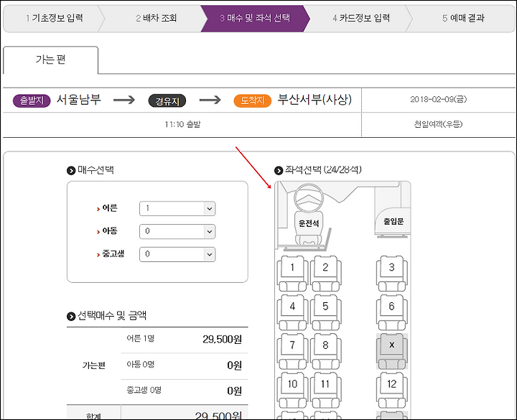Go to step 2 배차 조회

[x=157, y=18]
